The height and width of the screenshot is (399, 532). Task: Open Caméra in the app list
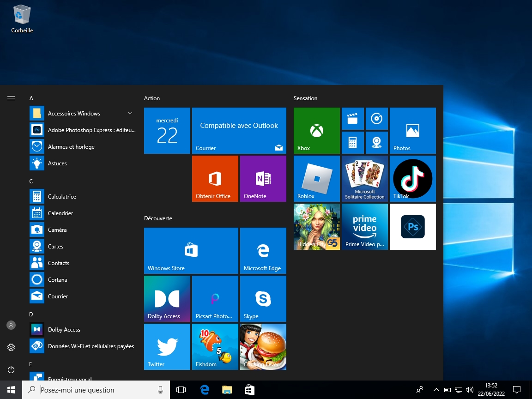(83, 230)
